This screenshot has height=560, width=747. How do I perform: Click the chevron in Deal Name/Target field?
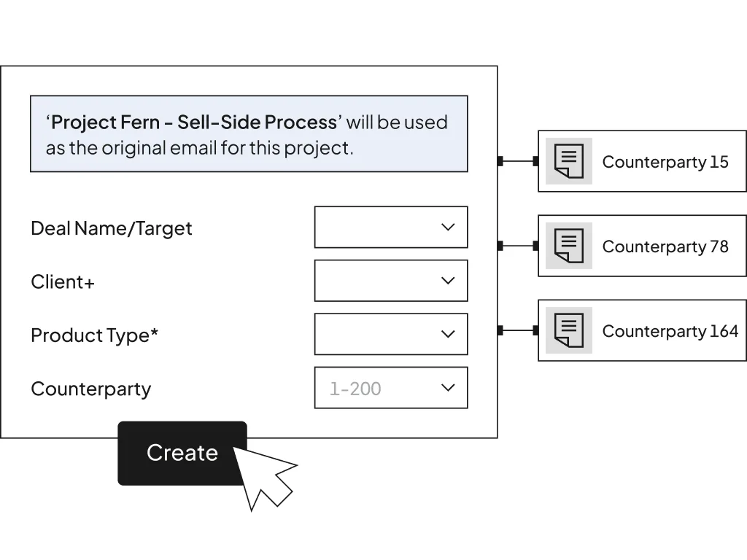(448, 227)
